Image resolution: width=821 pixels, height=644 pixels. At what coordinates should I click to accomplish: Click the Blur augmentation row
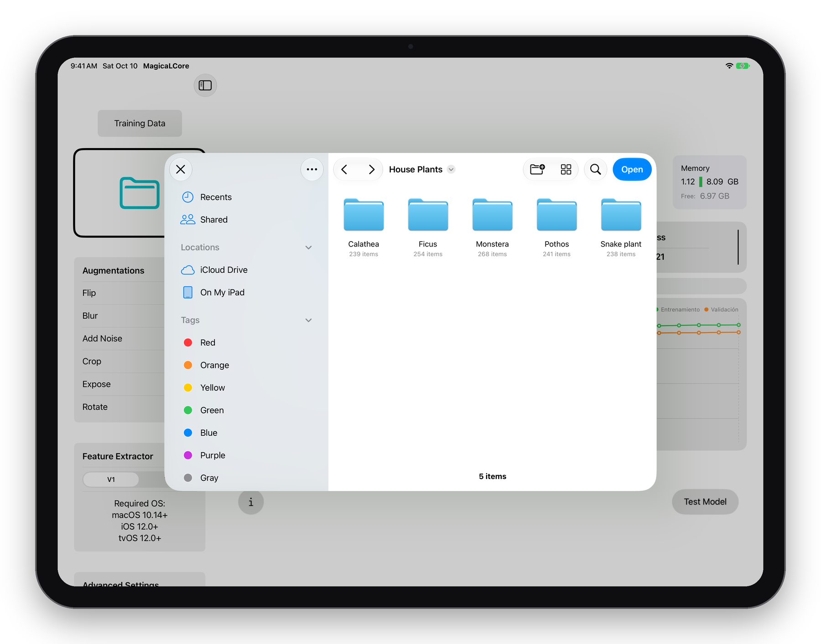click(123, 316)
